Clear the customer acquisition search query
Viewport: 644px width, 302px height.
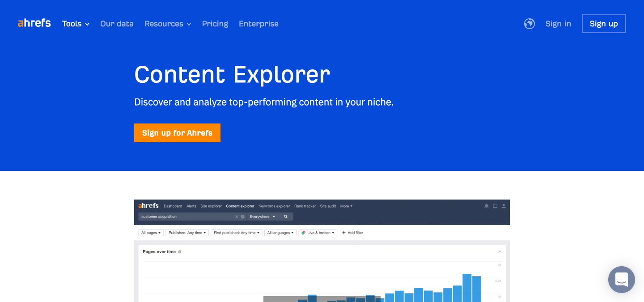pyautogui.click(x=237, y=217)
